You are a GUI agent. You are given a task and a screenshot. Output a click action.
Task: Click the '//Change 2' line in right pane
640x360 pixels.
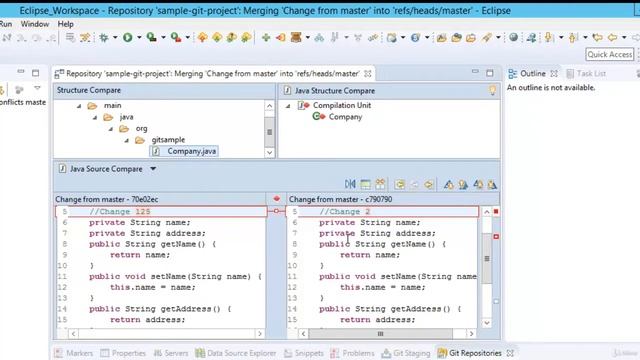point(382,211)
